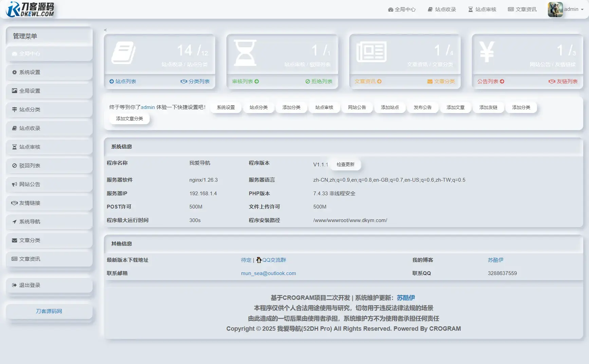Viewport: 589px width, 364px height.
Task: Open the orange 文章分类 card link
Action: (441, 81)
